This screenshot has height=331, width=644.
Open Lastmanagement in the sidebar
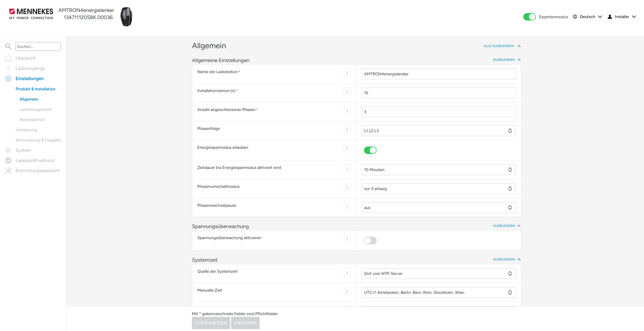[36, 109]
